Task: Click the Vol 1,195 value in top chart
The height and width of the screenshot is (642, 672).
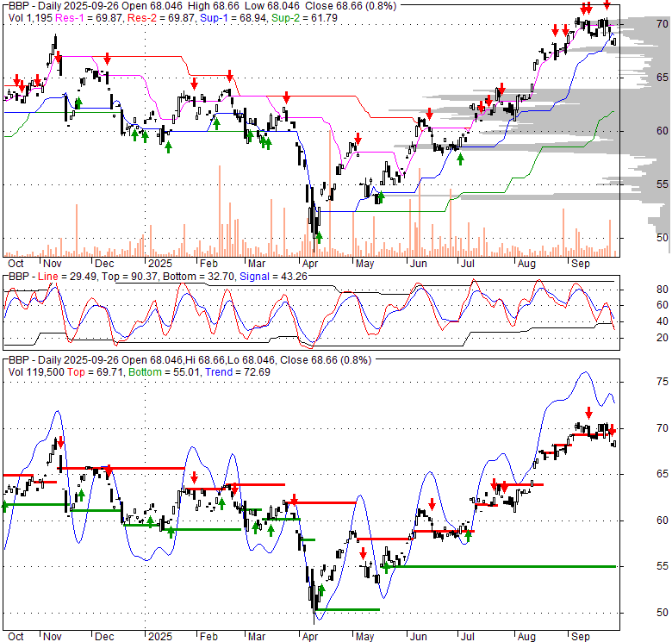Action: click(x=30, y=18)
